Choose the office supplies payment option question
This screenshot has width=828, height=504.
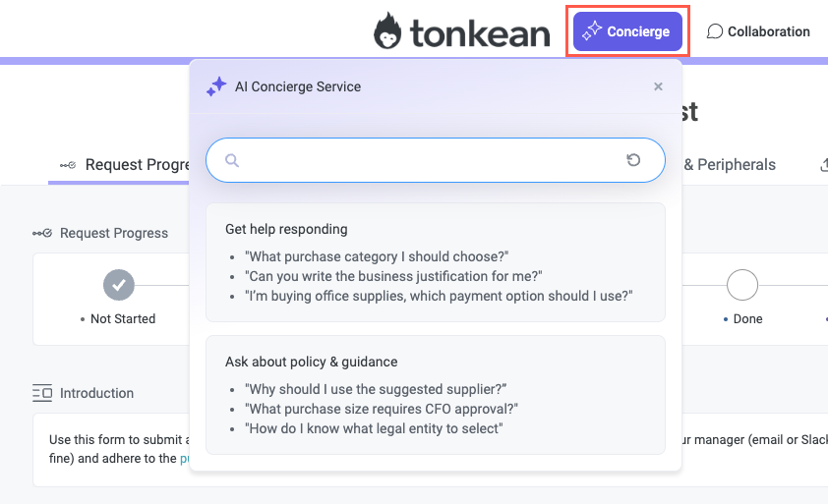tap(439, 296)
